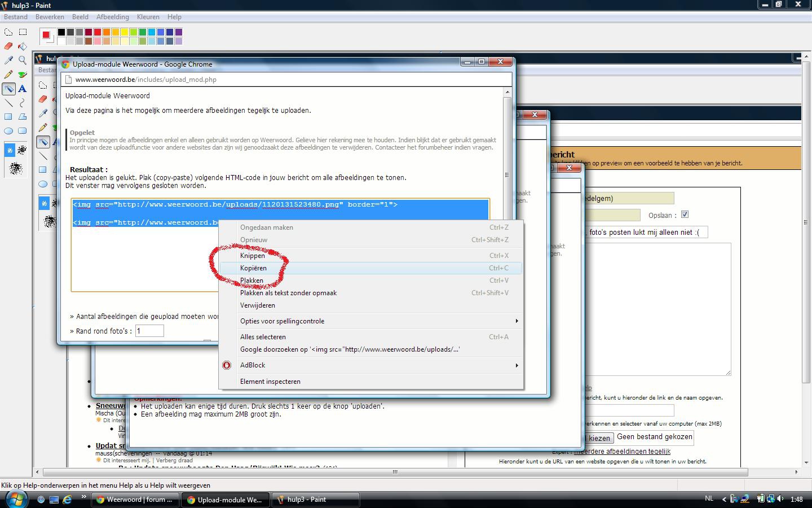
Task: Open the Help menu in Paint
Action: click(x=174, y=17)
